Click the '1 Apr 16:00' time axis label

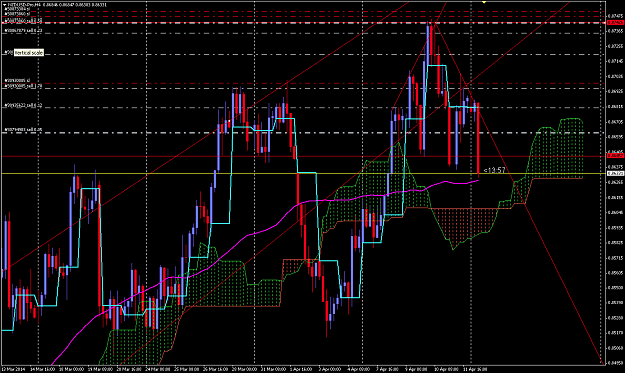coord(302,369)
